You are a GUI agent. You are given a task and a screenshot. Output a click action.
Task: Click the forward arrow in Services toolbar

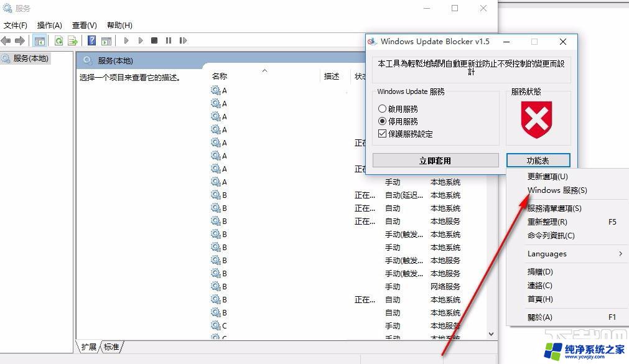pyautogui.click(x=20, y=40)
